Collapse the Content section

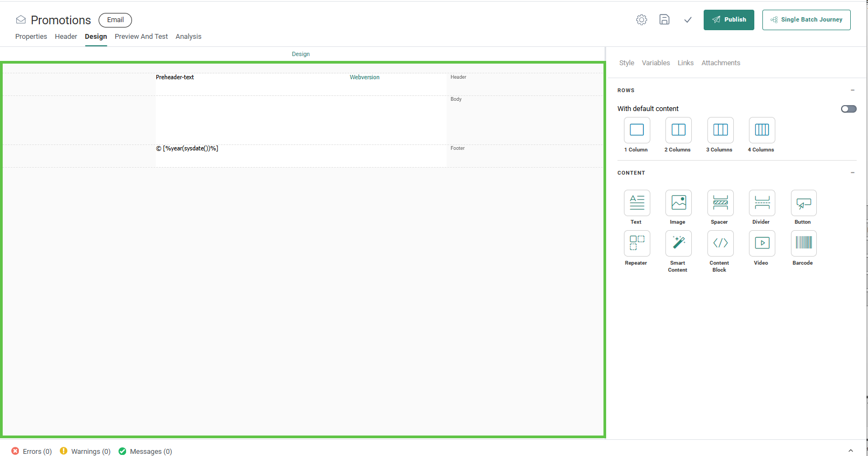(x=852, y=173)
